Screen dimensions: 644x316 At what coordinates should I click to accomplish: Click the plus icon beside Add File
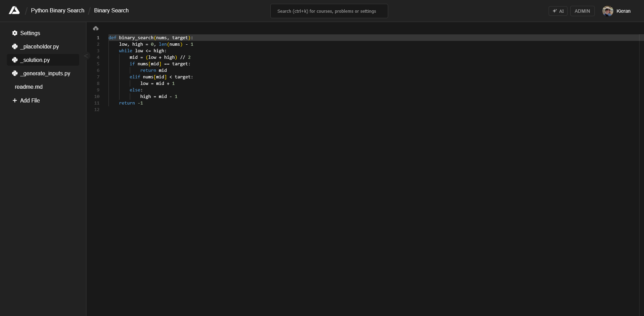(x=15, y=100)
